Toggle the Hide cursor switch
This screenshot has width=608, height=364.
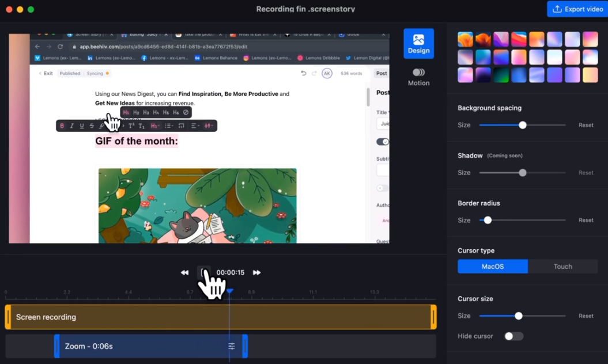point(513,336)
